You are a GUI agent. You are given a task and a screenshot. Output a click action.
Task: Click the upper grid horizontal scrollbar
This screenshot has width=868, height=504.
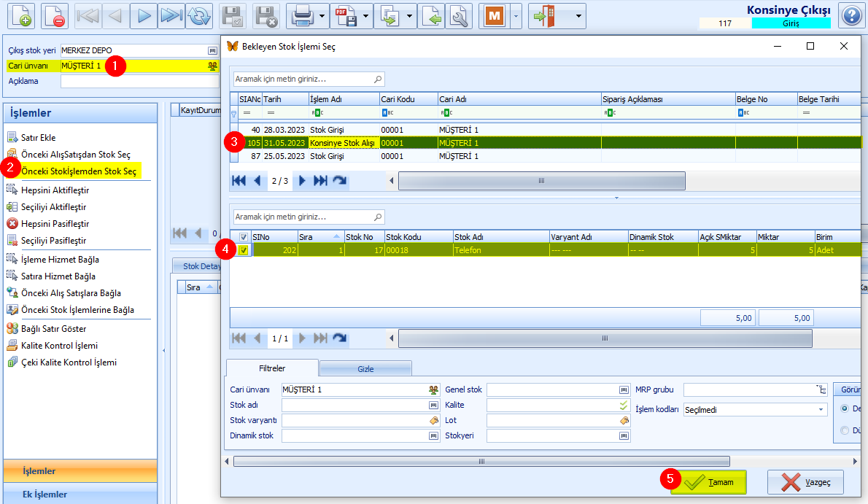point(541,181)
